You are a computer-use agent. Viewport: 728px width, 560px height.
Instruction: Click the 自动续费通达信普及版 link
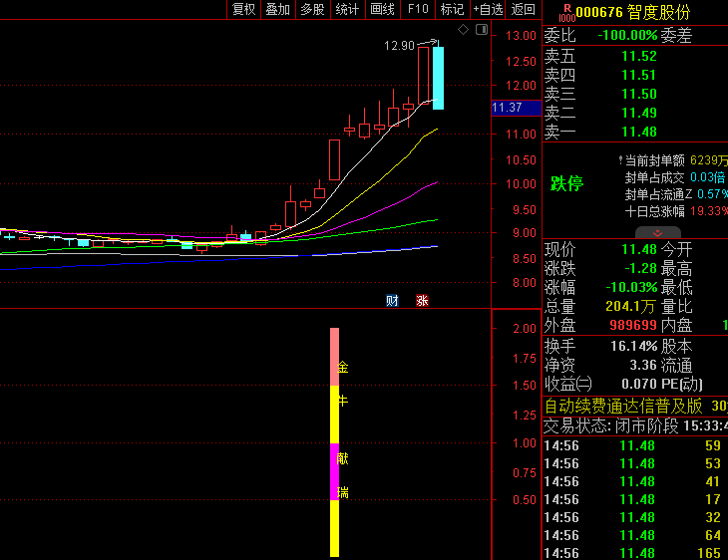[623, 407]
